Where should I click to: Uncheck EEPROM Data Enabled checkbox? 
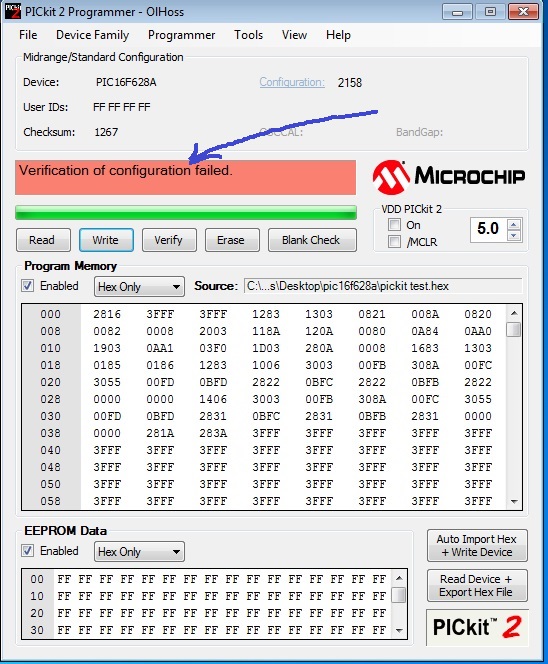pyautogui.click(x=28, y=551)
